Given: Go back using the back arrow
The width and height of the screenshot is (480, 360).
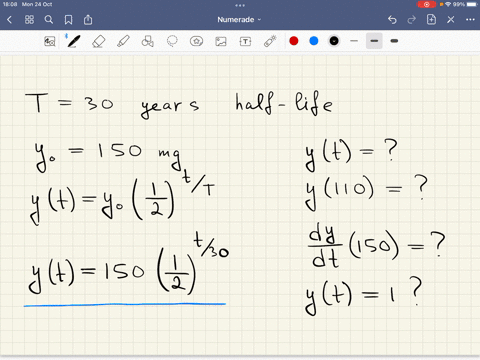Looking at the screenshot, I should coord(9,20).
